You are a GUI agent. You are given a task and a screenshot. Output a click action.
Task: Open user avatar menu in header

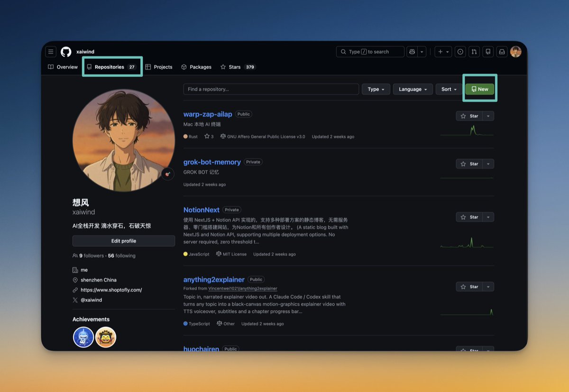point(516,52)
